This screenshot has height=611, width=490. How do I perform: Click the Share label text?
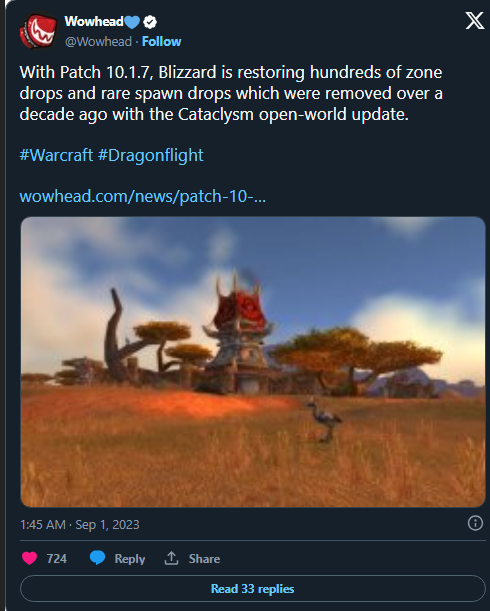click(x=204, y=559)
